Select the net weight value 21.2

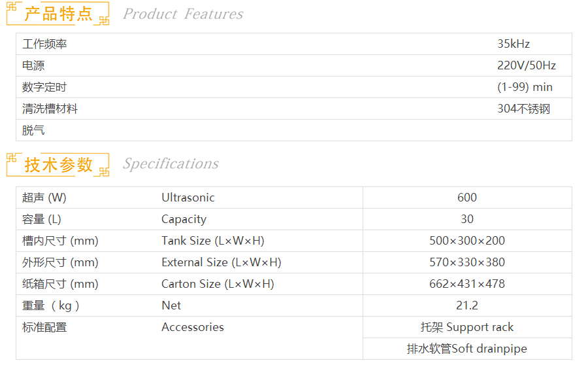click(467, 305)
